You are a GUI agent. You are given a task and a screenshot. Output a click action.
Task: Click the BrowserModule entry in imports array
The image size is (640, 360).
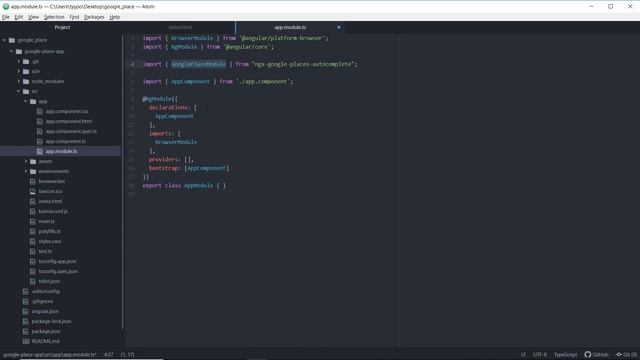(x=176, y=142)
